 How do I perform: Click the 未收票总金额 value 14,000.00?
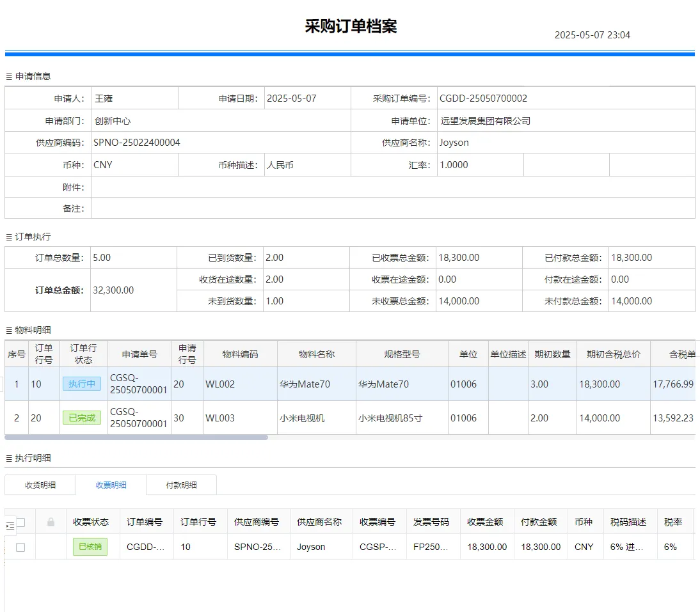pyautogui.click(x=459, y=301)
